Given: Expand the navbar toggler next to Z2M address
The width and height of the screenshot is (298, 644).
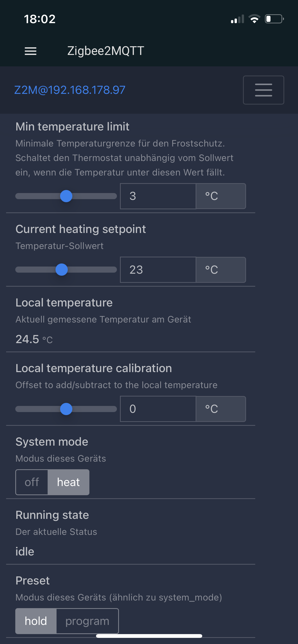Looking at the screenshot, I should (x=263, y=90).
